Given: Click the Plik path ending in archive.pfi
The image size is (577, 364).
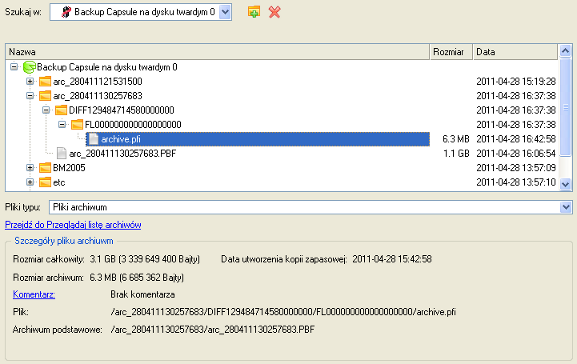Looking at the screenshot, I should [x=283, y=312].
